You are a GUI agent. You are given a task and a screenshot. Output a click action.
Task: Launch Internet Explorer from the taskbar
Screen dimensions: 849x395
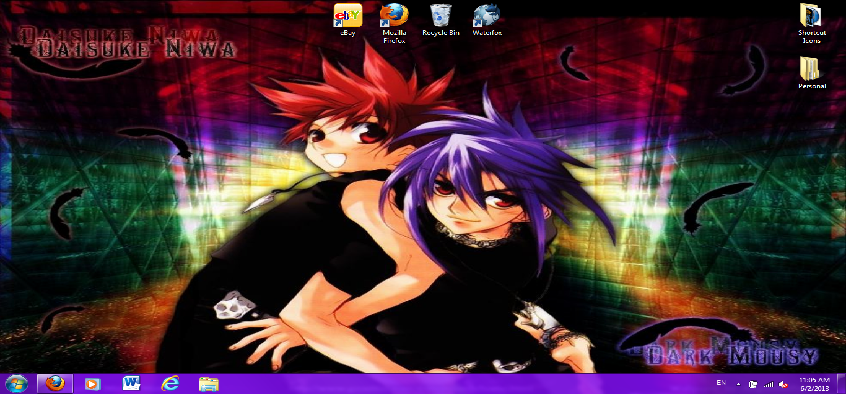170,384
